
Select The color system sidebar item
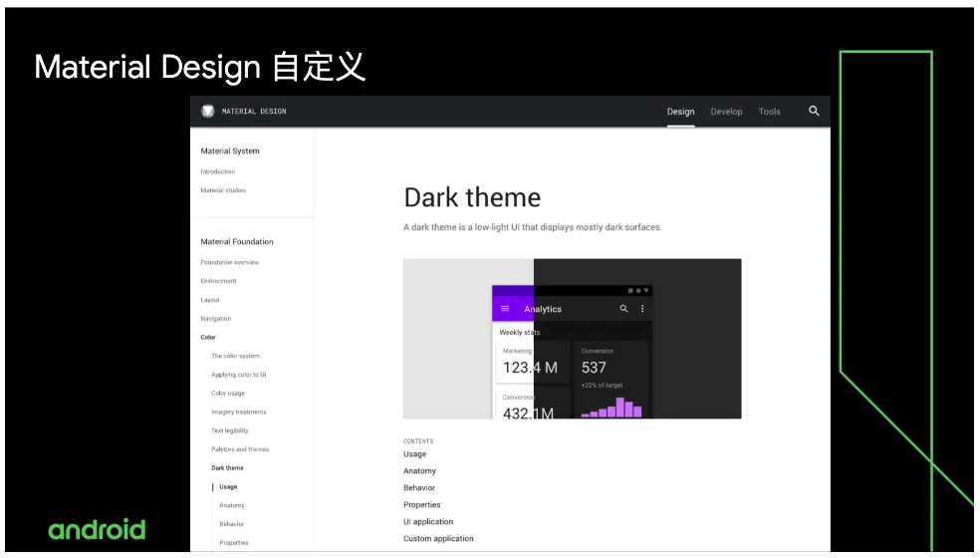(235, 356)
